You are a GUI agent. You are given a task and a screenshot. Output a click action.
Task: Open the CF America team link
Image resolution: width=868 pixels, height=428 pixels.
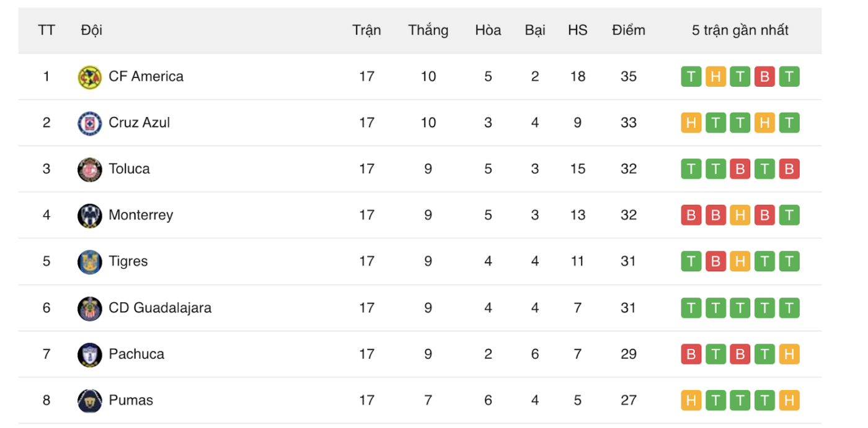tap(146, 77)
